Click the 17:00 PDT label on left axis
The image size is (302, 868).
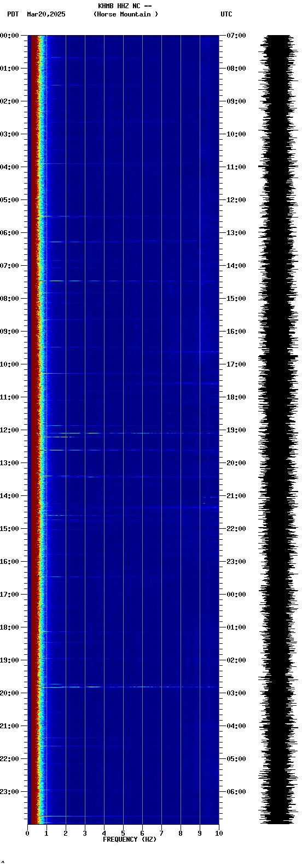coord(10,595)
